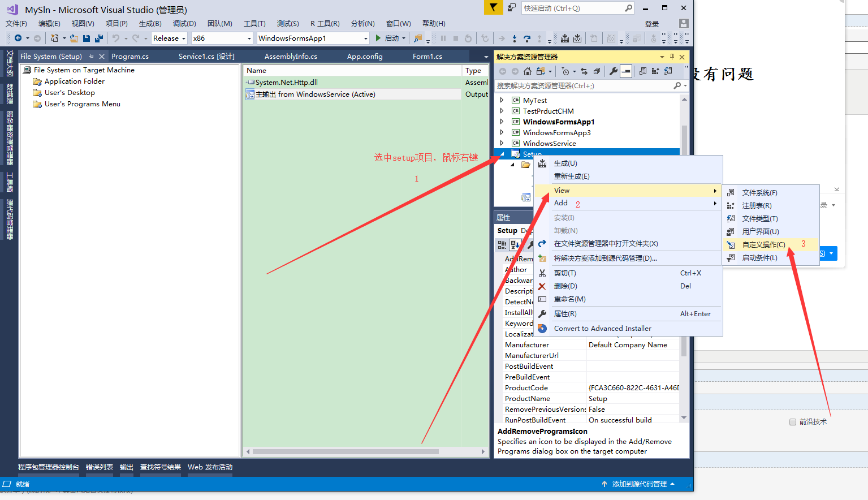Click the 启动 start button label
Viewport: 868px width, 500px height.
tap(392, 38)
